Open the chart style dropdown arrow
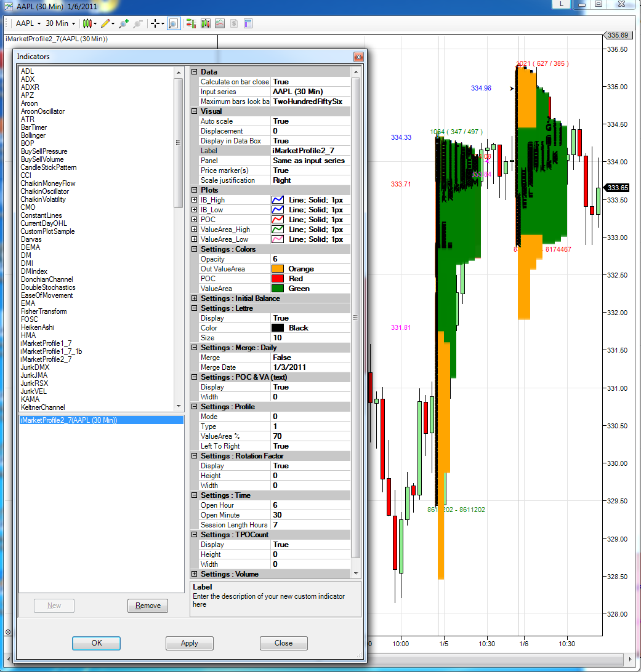The width and height of the screenshot is (641, 672). (x=95, y=24)
